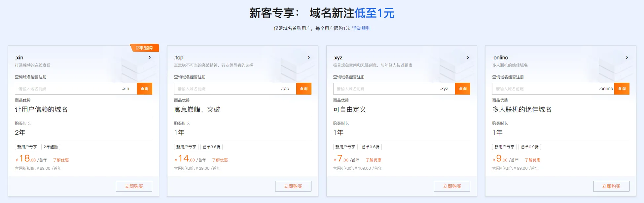The image size is (644, 203).
Task: Click 新用户专享 tag on .online card
Action: (504, 147)
